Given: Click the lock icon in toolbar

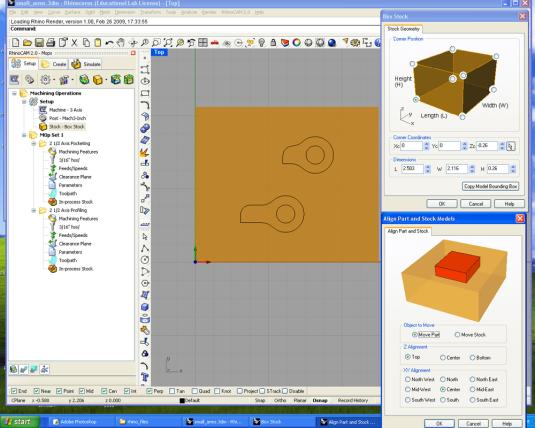Looking at the screenshot, I should 273,43.
